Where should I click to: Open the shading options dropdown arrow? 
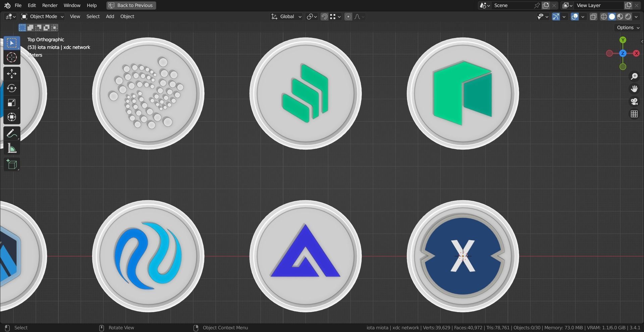[636, 16]
